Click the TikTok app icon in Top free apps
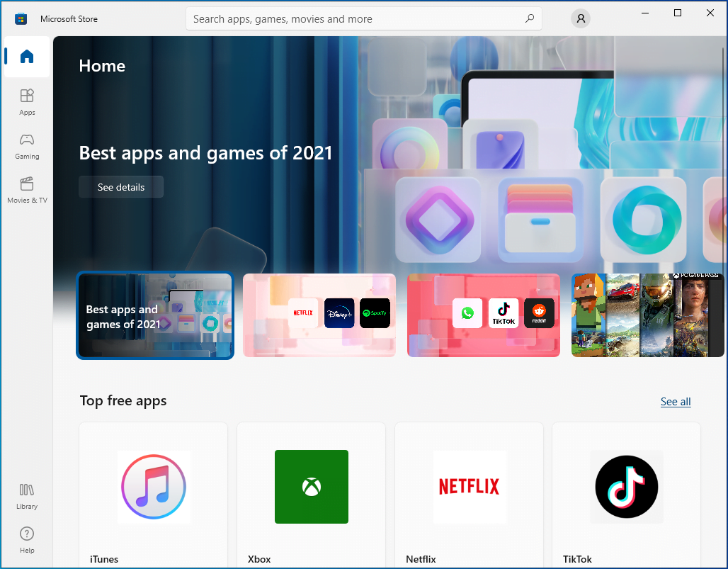Viewport: 728px width, 569px height. click(626, 487)
